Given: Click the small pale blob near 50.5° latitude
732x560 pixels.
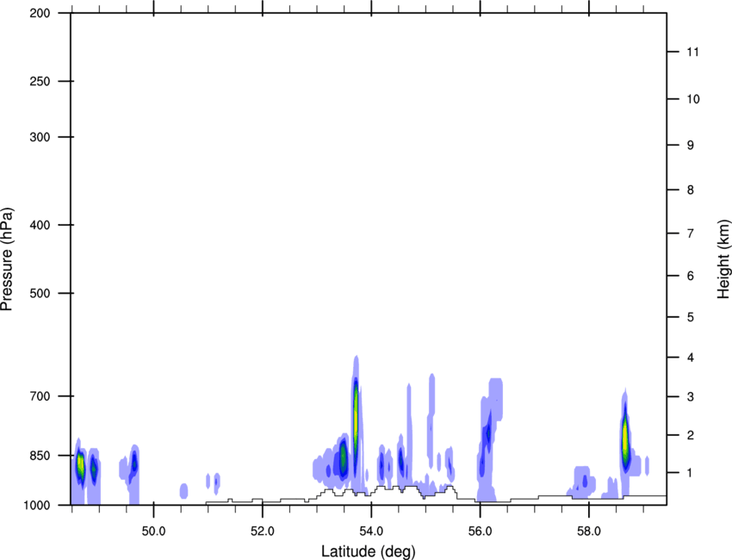Looking at the screenshot, I should pyautogui.click(x=183, y=490).
